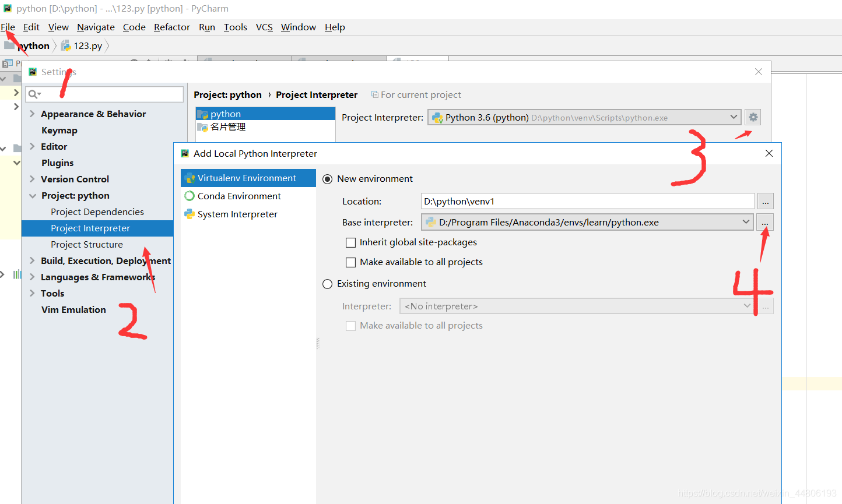Select python project in project list

click(x=266, y=114)
